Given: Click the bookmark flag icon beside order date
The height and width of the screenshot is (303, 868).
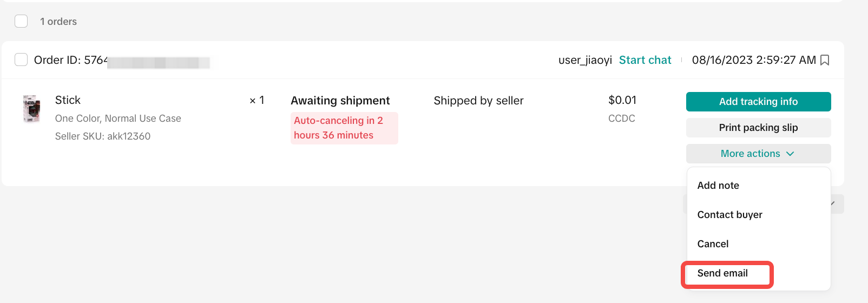Looking at the screenshot, I should pyautogui.click(x=825, y=60).
